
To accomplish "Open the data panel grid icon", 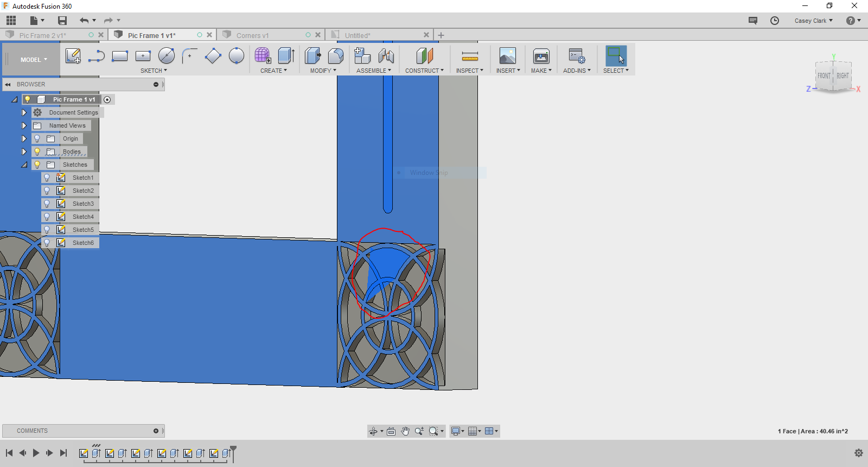I will (x=11, y=21).
